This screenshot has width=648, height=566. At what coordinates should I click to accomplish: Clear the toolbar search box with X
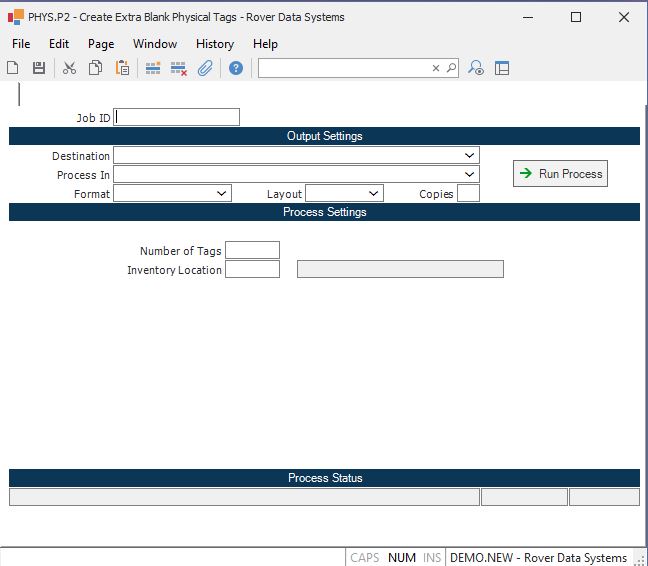[x=436, y=68]
